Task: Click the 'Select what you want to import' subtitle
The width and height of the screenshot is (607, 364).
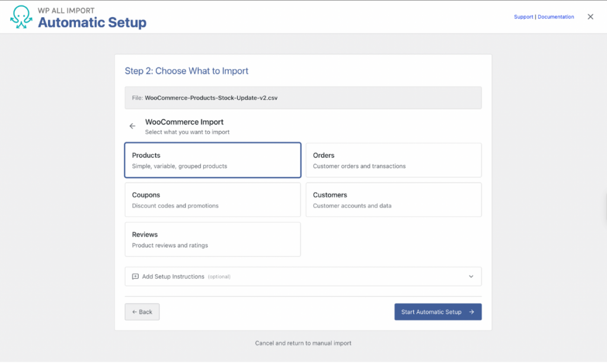Action: [187, 132]
